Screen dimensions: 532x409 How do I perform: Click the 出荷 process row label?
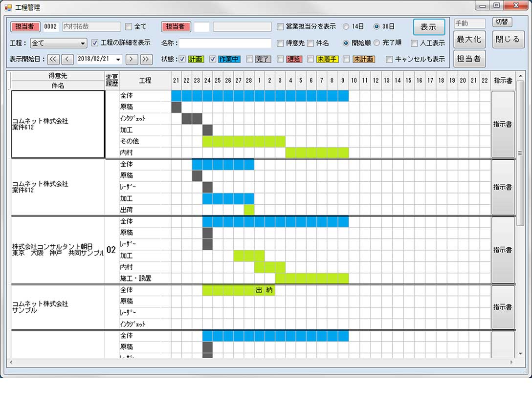click(x=126, y=210)
